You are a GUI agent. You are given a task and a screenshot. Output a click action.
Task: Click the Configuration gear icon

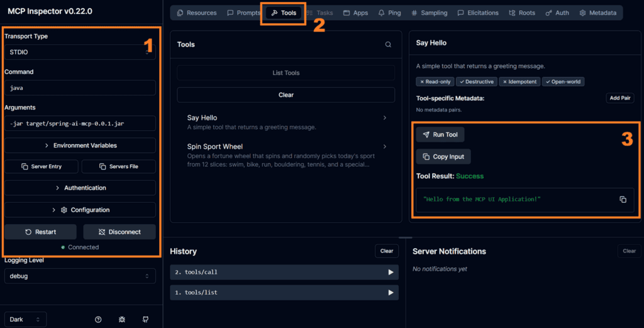64,210
